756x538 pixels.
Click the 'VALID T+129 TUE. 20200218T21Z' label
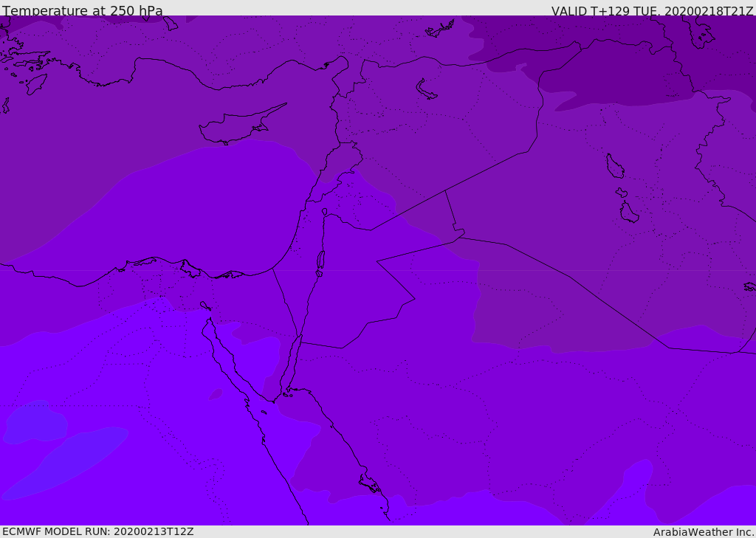click(653, 11)
